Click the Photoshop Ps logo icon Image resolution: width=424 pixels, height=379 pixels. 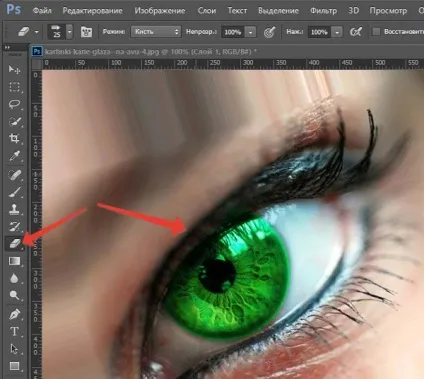coord(13,9)
